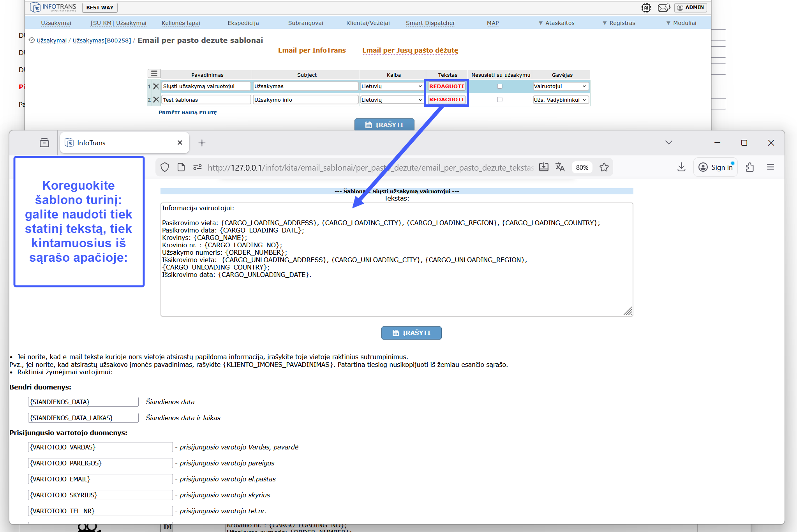
Task: Click the {VARTOTOJO_EMAIL} placeholder field
Action: [101, 479]
